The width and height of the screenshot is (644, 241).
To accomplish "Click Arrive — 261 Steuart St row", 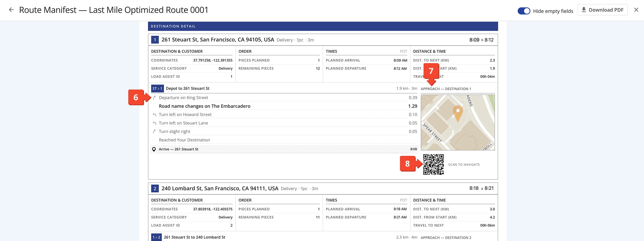I will tap(285, 149).
